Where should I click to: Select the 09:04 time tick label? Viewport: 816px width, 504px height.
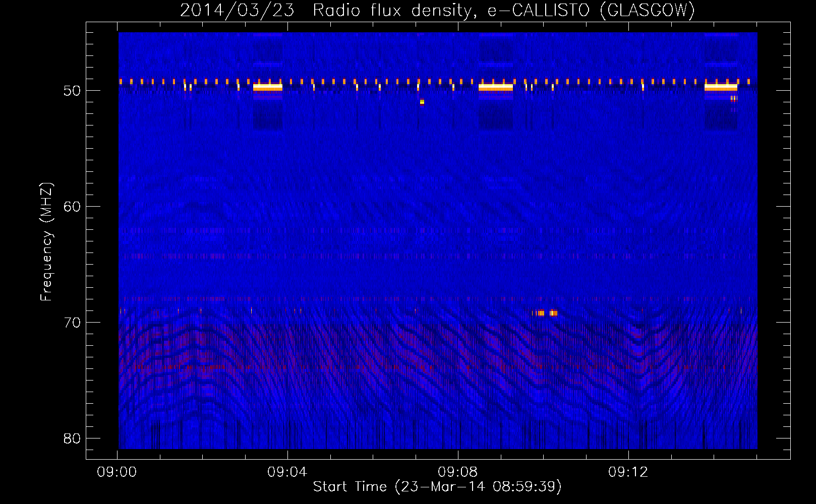click(287, 472)
